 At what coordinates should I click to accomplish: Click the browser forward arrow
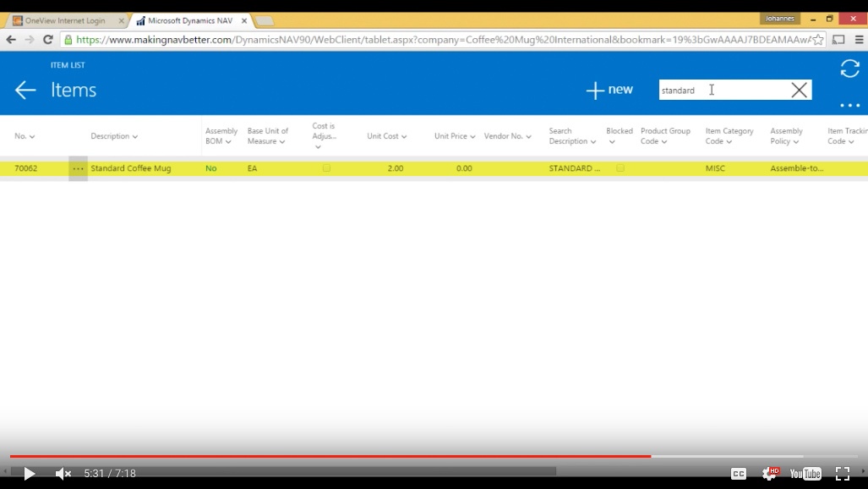(x=30, y=40)
